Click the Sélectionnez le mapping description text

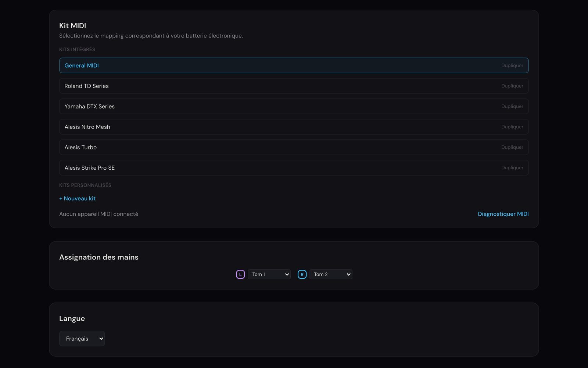pyautogui.click(x=151, y=36)
